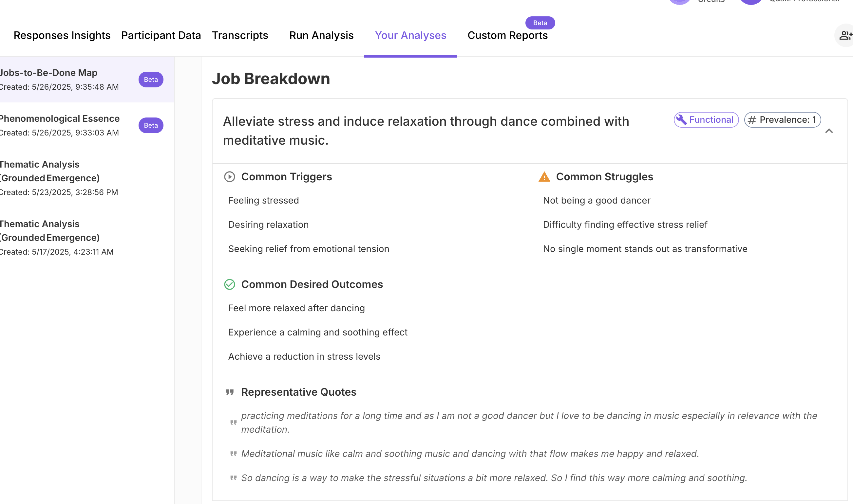Click the Representative Quotes quotation icon

pos(230,392)
